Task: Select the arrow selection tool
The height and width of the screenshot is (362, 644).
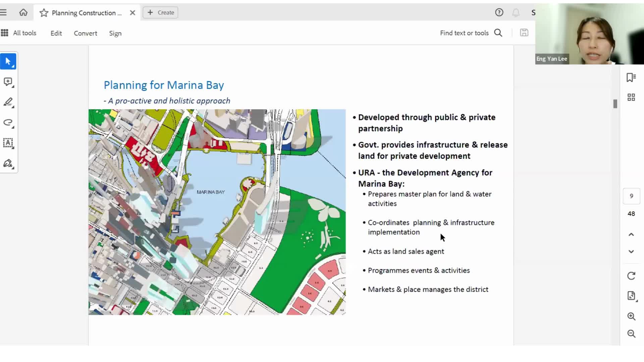Action: pyautogui.click(x=8, y=62)
